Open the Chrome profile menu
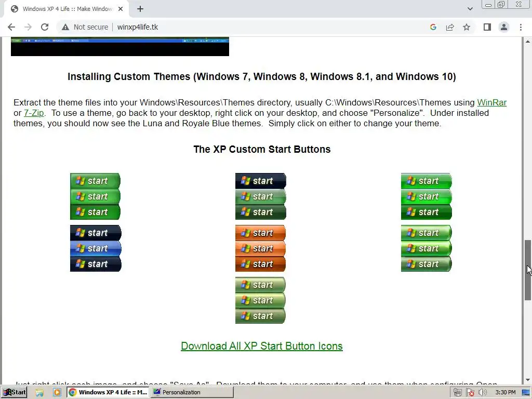The height and width of the screenshot is (399, 532). 504,27
